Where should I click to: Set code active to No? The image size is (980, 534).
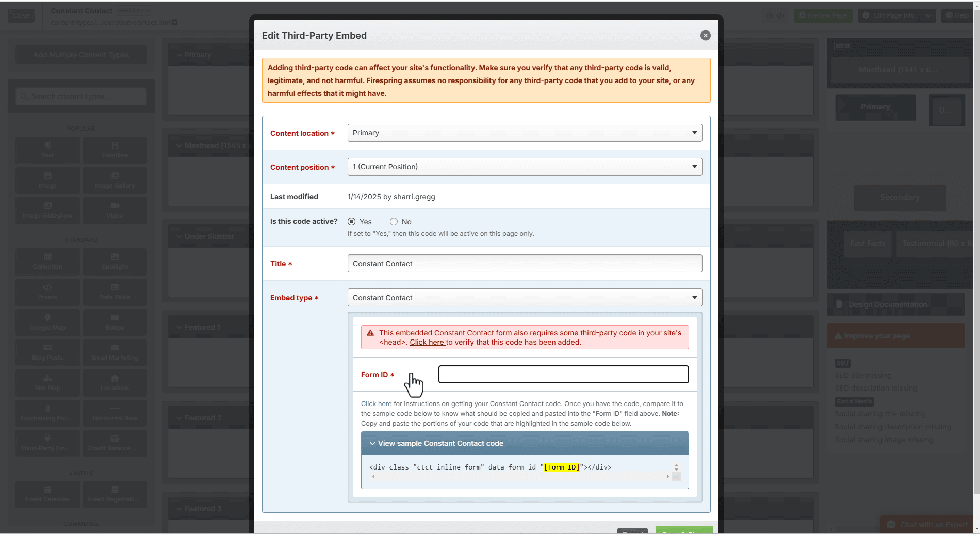coord(394,222)
